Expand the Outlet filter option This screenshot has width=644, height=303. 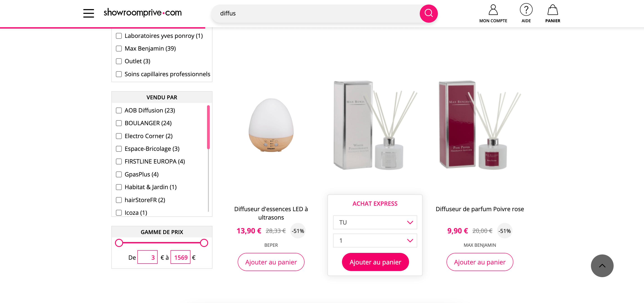click(119, 61)
